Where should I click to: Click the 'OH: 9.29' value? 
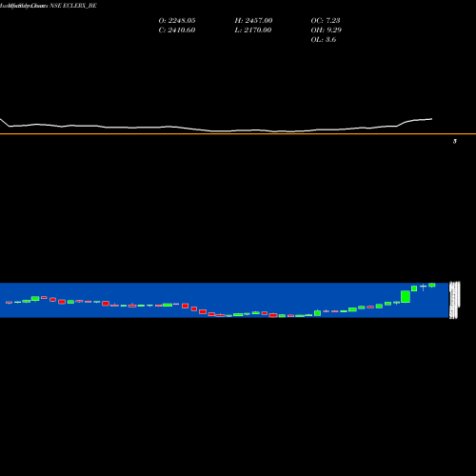[x=326, y=30]
